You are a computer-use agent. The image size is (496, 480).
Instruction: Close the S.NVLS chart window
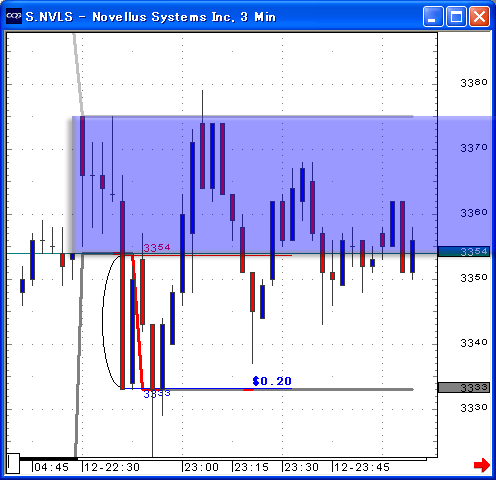479,16
